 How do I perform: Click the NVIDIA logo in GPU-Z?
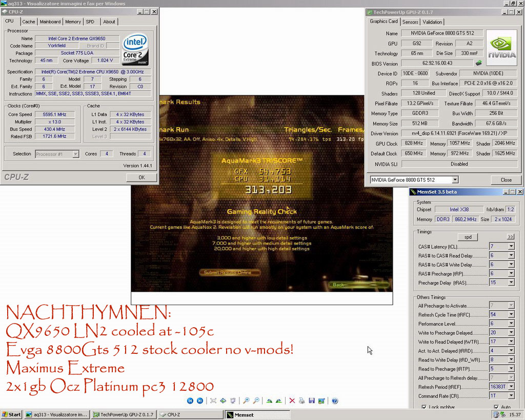point(501,48)
